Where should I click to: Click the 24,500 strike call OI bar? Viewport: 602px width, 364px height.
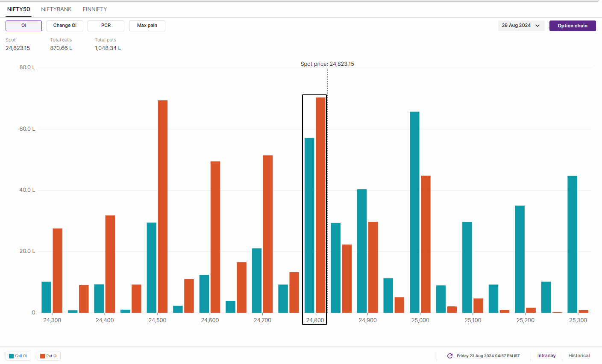[152, 267]
